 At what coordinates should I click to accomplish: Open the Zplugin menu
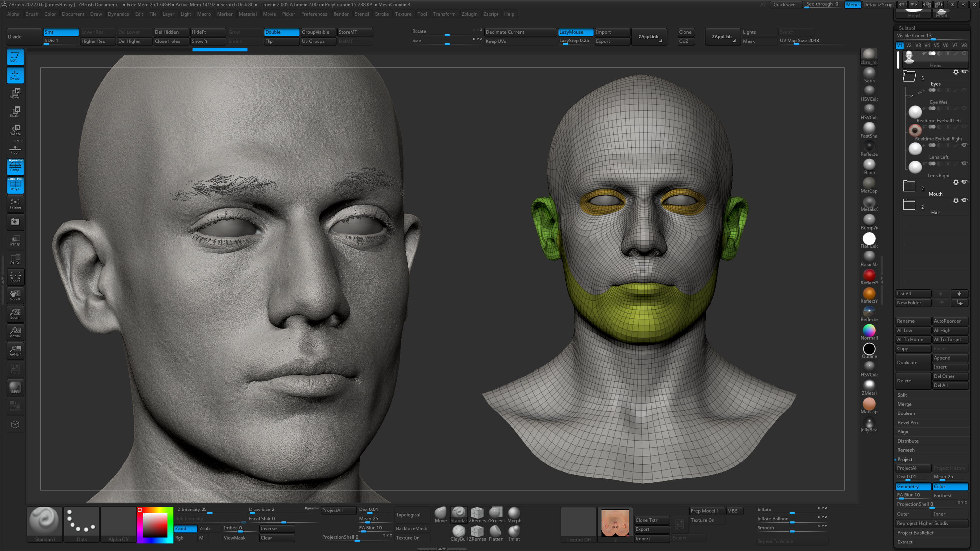tap(469, 14)
